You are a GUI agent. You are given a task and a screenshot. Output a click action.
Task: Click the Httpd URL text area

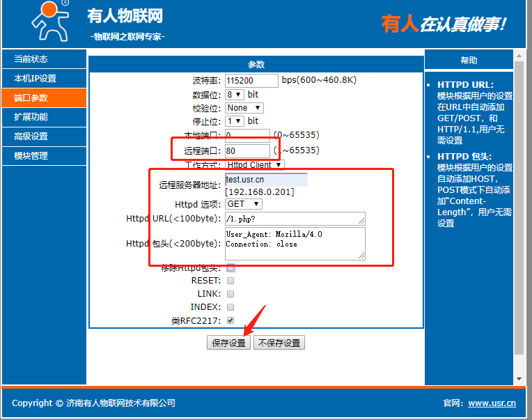pos(295,219)
